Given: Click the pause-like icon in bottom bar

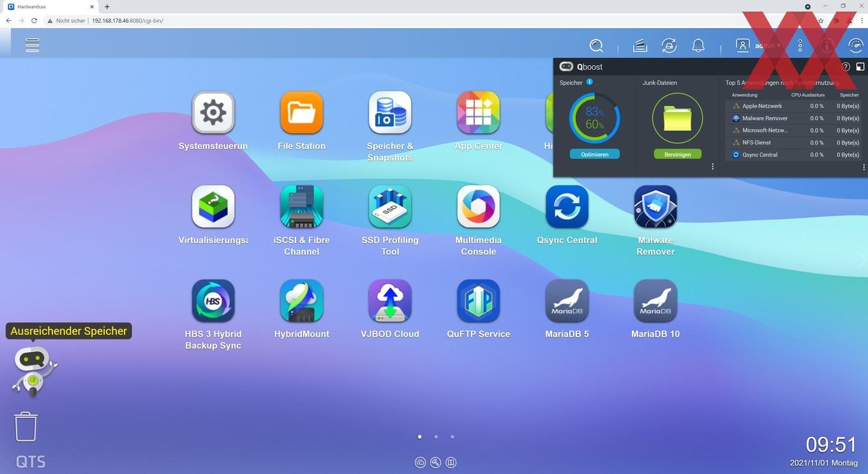Looking at the screenshot, I should tap(451, 463).
